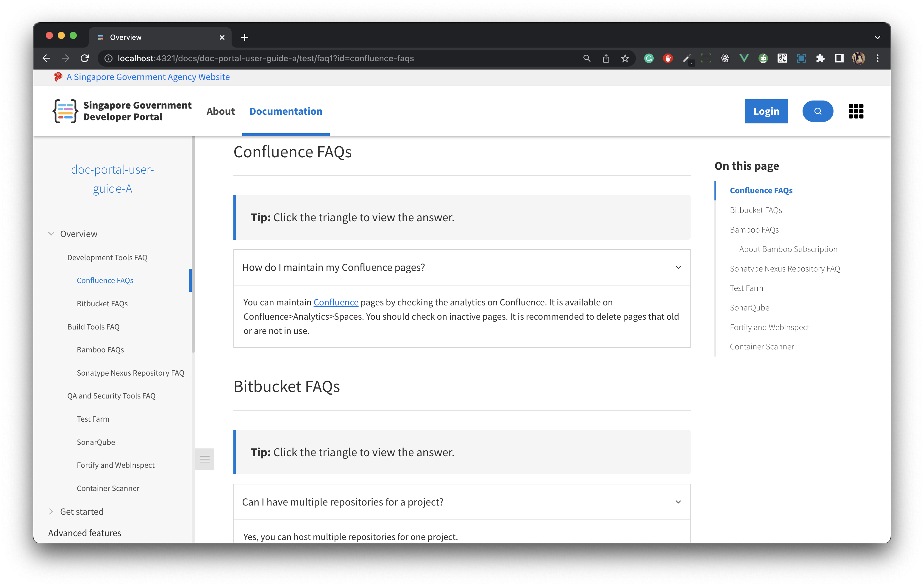Follow the Confluence hyperlink in the answer

pos(336,302)
